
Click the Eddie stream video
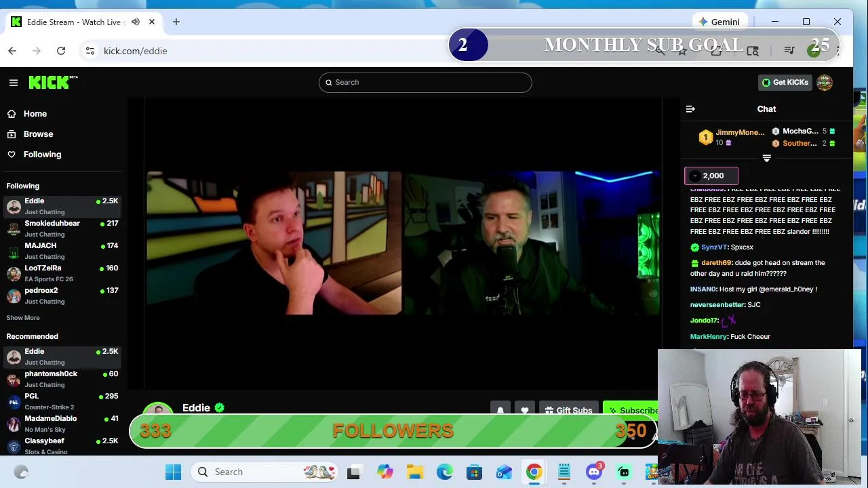(x=403, y=244)
